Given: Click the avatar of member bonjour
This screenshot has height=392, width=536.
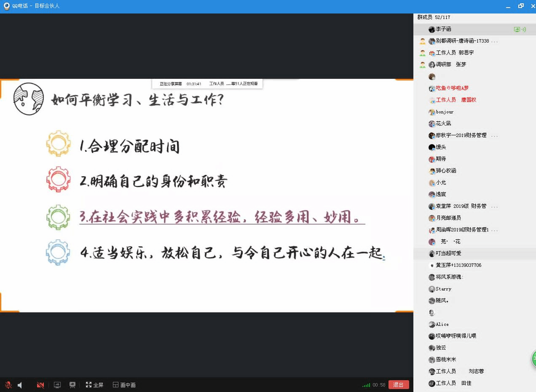Looking at the screenshot, I should (x=431, y=112).
